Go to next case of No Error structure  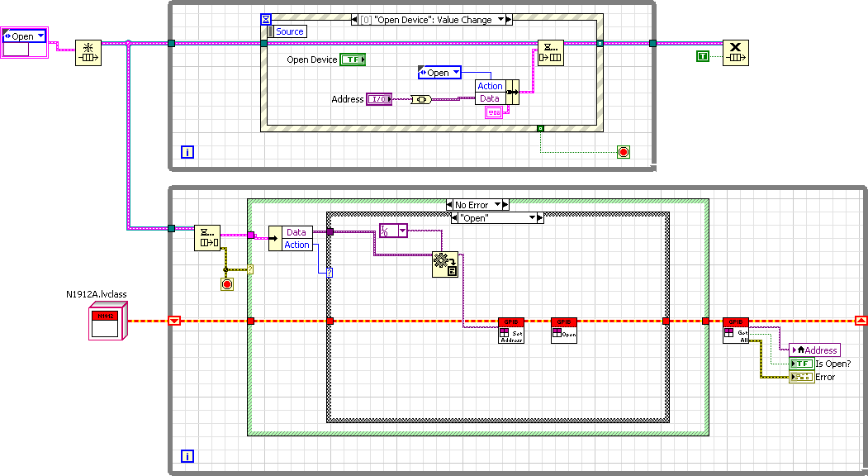(x=505, y=204)
